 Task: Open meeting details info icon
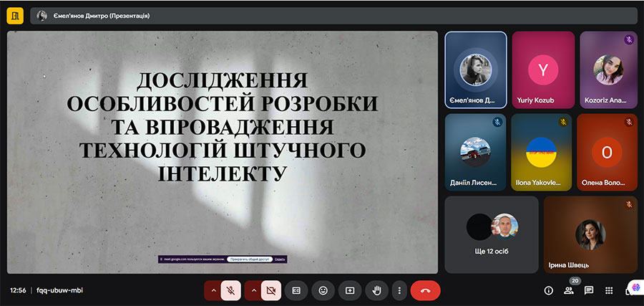[548, 291]
